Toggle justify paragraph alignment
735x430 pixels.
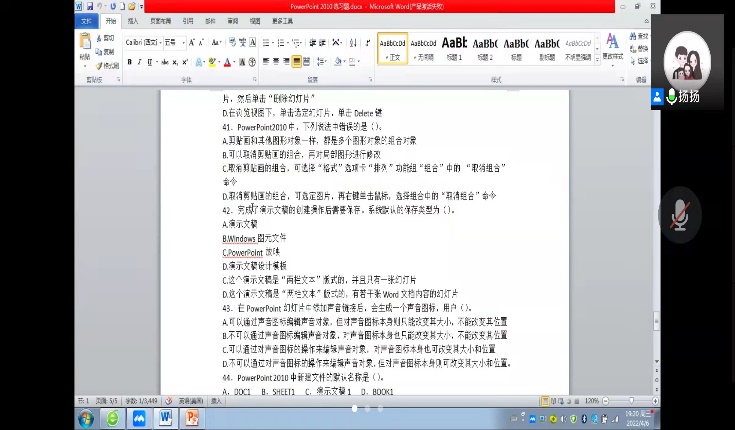(297, 62)
